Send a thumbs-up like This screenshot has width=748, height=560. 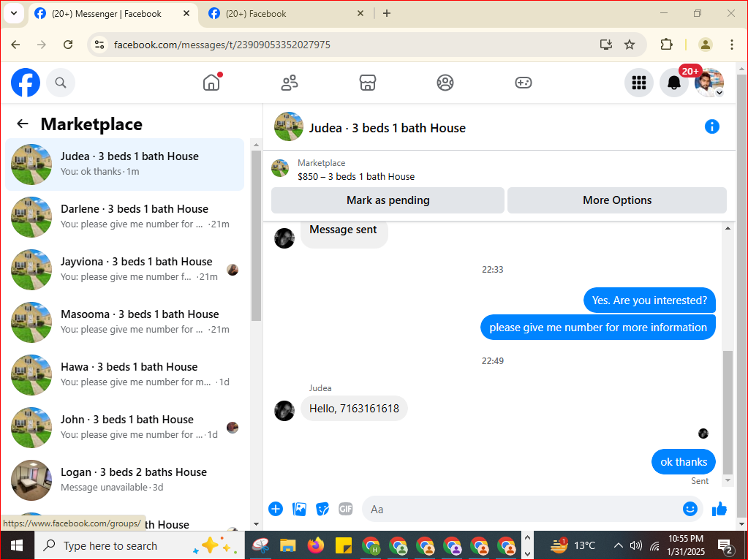[x=719, y=509]
